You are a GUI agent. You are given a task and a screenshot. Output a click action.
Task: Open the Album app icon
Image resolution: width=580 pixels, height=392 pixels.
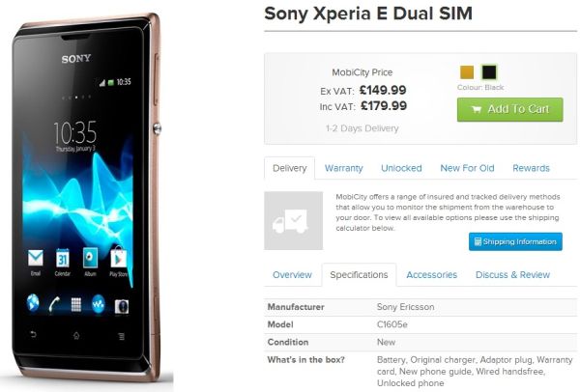90,258
